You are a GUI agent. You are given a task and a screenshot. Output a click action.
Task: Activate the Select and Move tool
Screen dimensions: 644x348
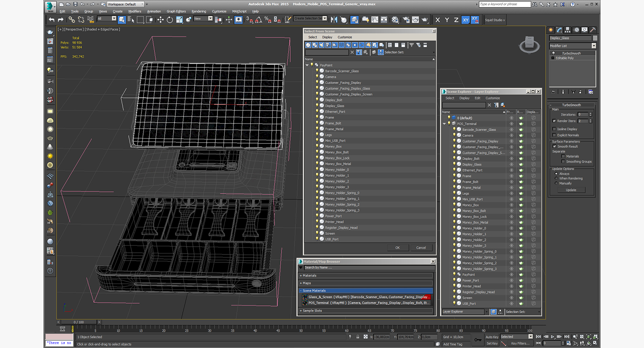point(160,20)
